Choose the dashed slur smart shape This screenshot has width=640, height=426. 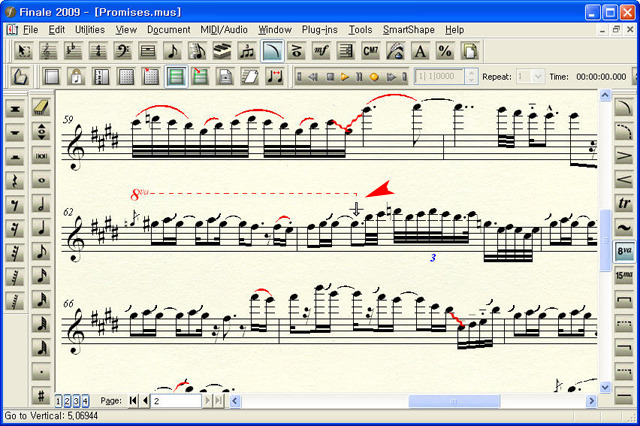[624, 132]
